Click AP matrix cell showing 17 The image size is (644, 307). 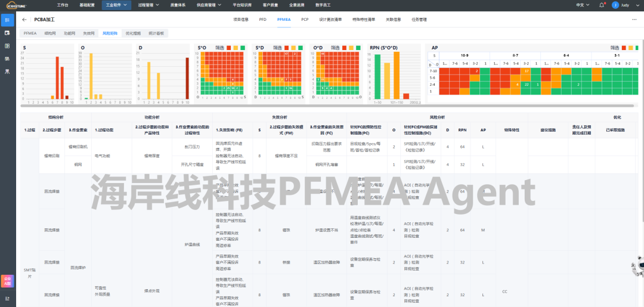tap(526, 71)
